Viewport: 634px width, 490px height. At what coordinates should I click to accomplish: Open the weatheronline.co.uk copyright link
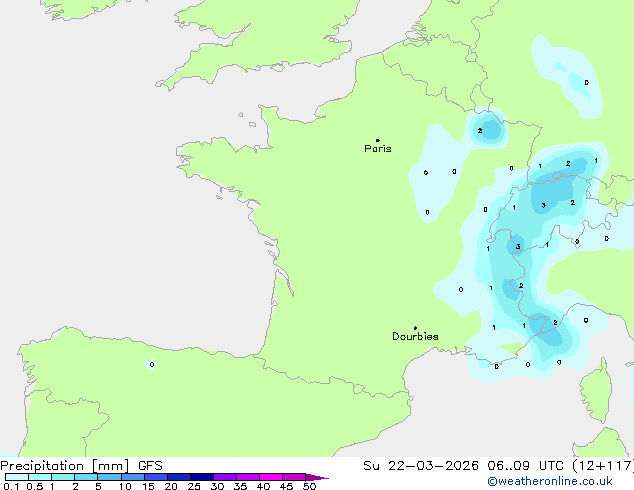550,481
